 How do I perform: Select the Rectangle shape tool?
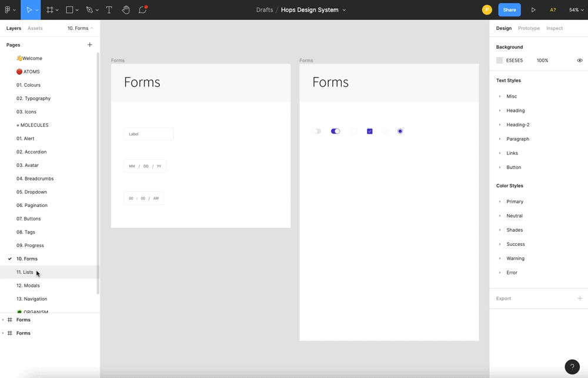click(x=69, y=10)
